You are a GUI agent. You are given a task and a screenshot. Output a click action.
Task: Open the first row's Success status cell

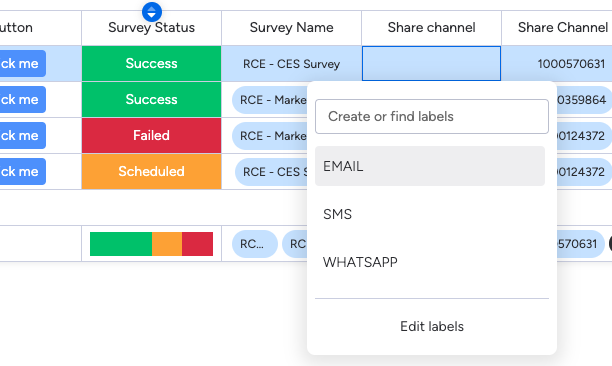[x=151, y=64]
